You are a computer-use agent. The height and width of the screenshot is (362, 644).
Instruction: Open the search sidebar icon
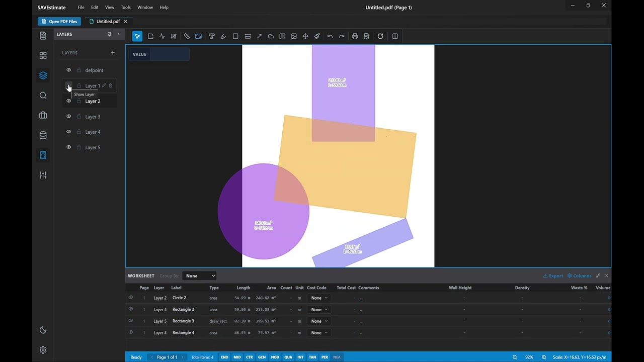[43, 96]
